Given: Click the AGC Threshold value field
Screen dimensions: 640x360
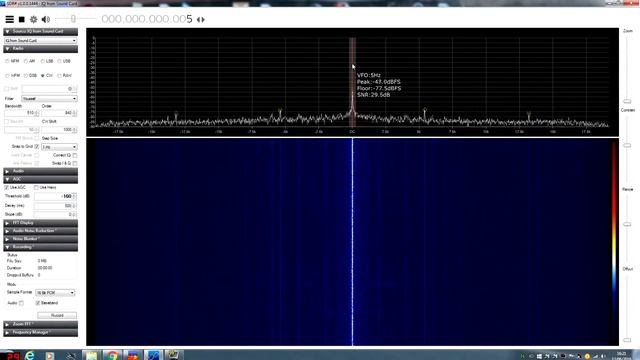Looking at the screenshot, I should [56, 196].
